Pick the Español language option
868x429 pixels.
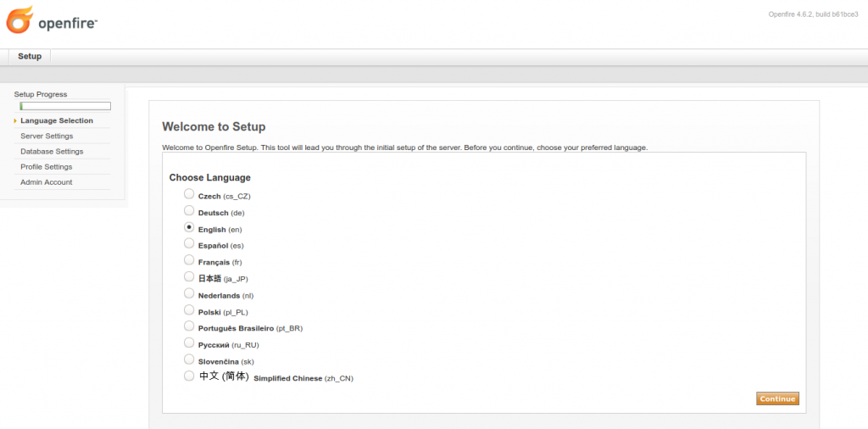(189, 244)
